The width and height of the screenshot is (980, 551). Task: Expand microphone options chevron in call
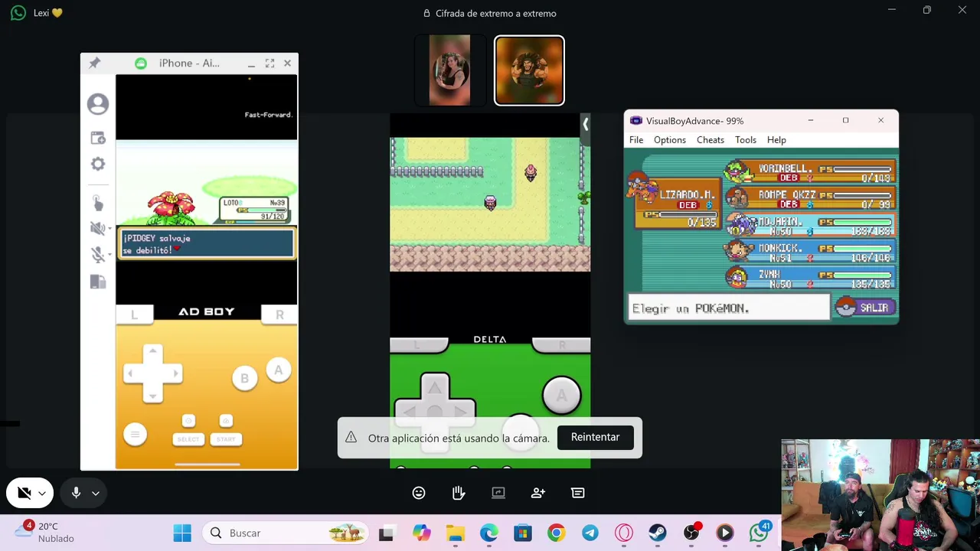coord(96,494)
